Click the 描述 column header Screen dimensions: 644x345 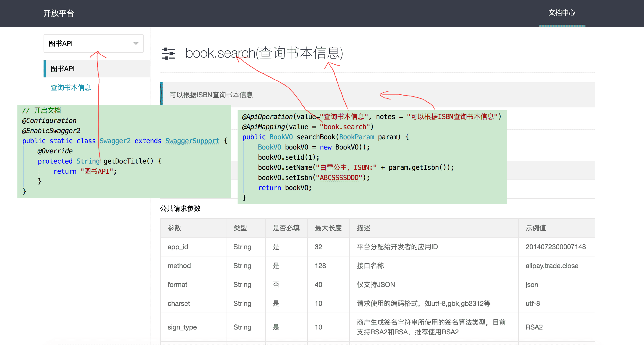click(x=364, y=228)
